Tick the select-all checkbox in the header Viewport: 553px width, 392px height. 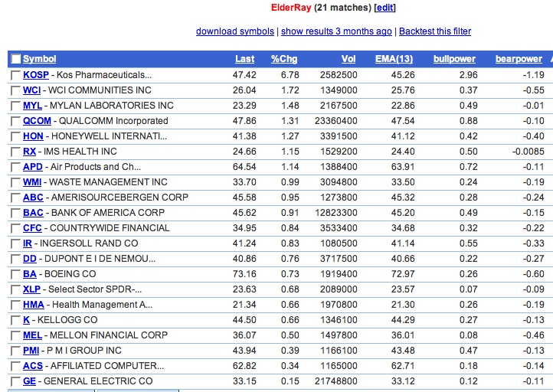point(15,59)
